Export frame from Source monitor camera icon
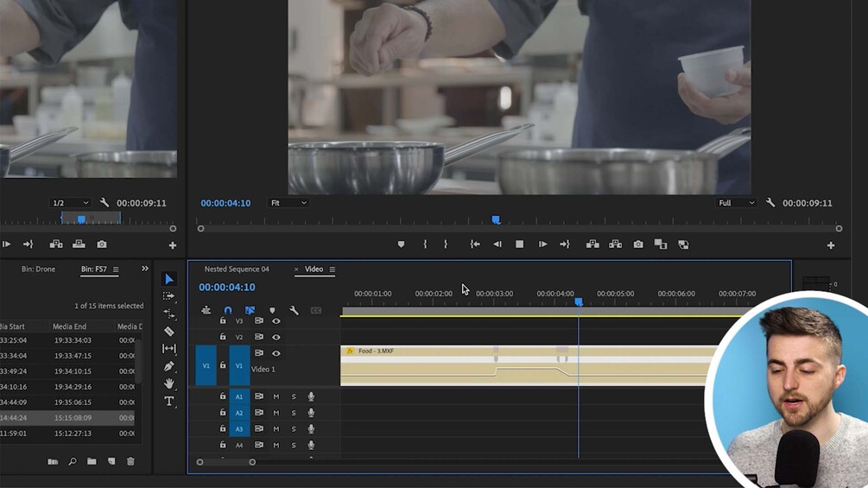Viewport: 868px width, 488px height. [x=102, y=244]
